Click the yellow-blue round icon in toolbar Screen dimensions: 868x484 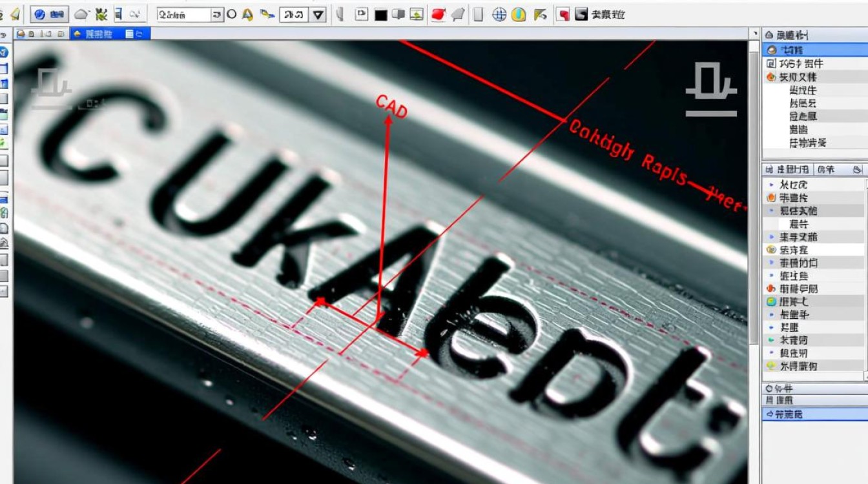pos(519,14)
